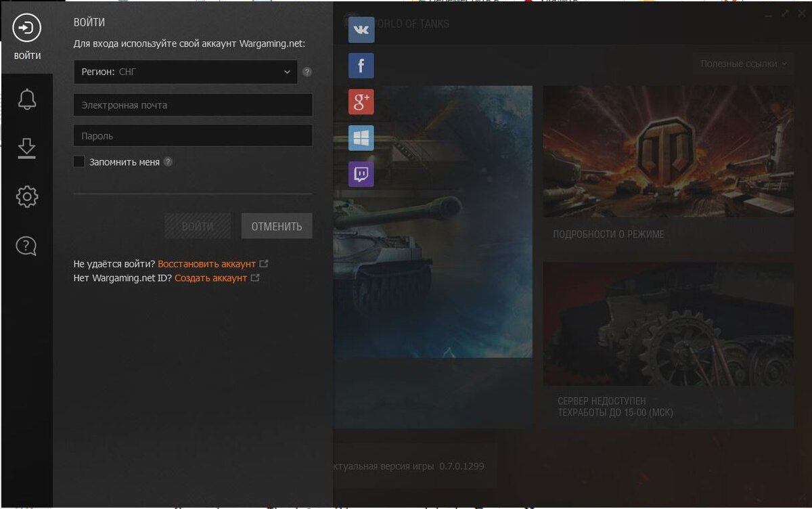Open the downloads icon in the sidebar

coord(27,148)
